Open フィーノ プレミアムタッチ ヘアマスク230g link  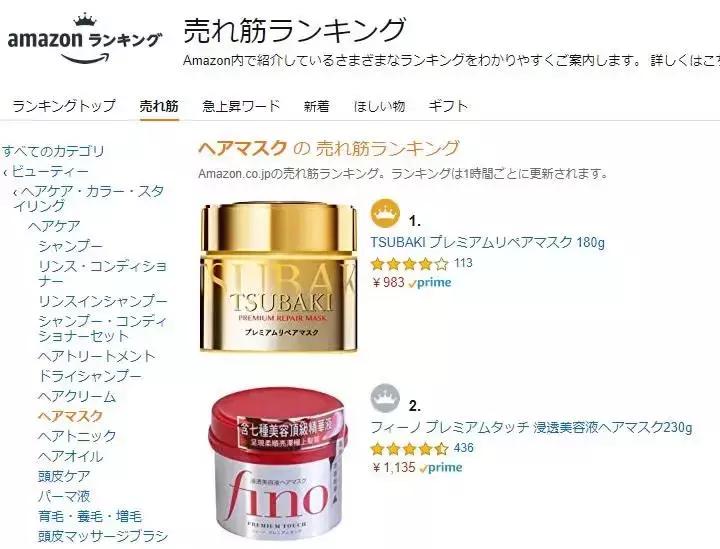click(531, 427)
